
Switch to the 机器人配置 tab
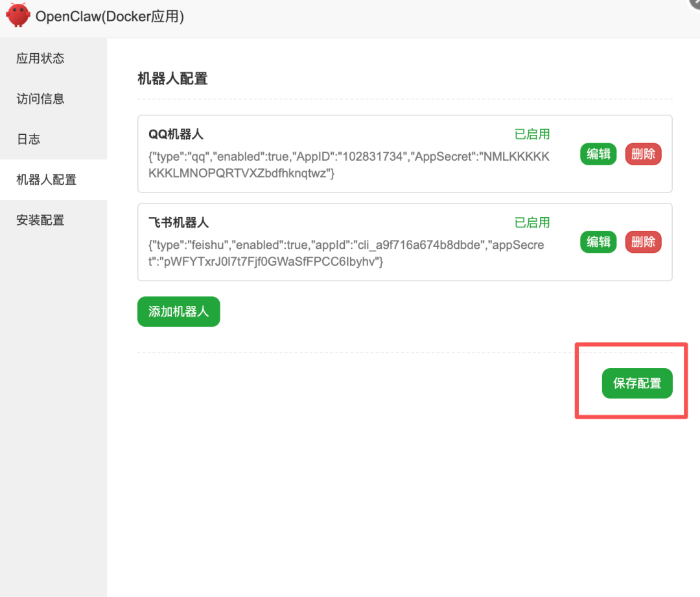[45, 180]
